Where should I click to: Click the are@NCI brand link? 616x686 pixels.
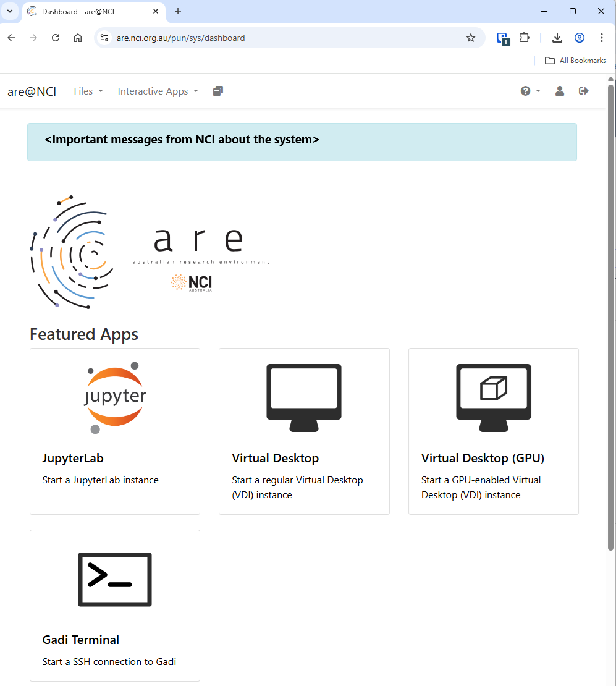click(x=32, y=91)
